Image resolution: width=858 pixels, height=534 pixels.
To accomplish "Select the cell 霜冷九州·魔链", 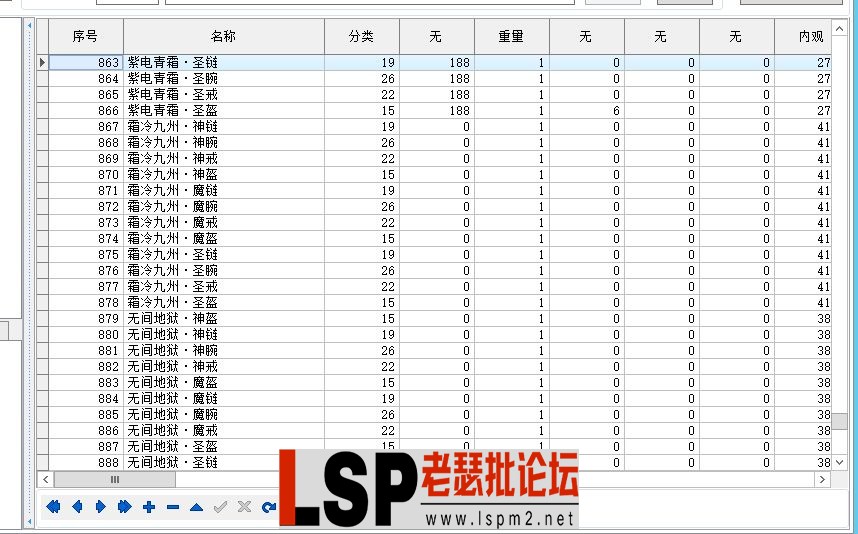I will click(224, 190).
